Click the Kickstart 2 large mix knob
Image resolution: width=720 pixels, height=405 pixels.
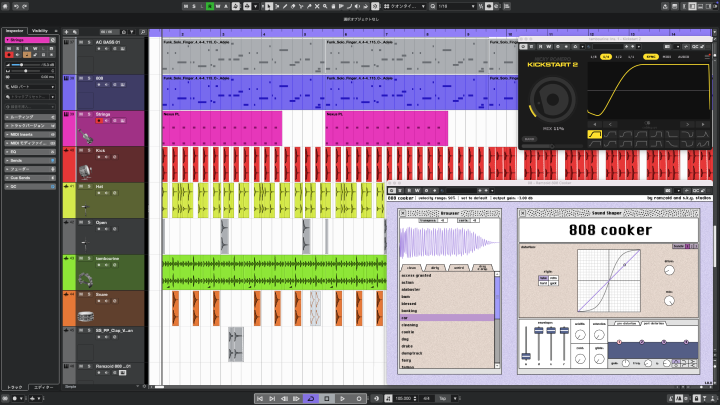552,100
